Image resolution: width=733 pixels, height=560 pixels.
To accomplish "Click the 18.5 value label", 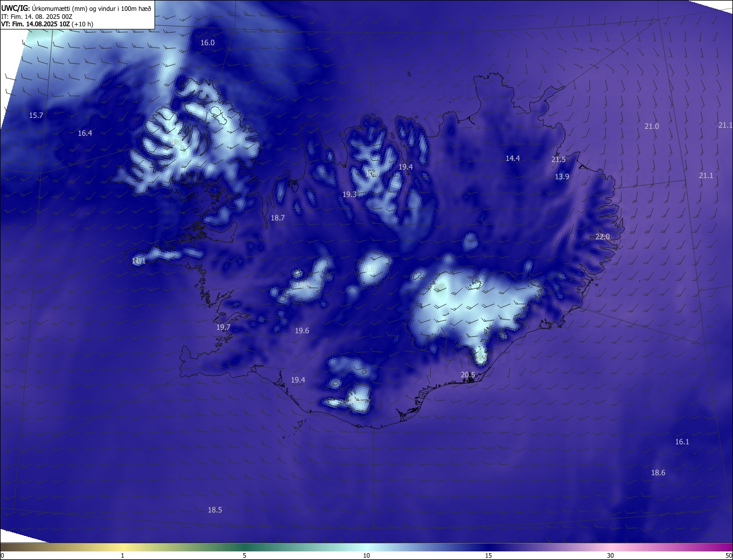I will 215,510.
